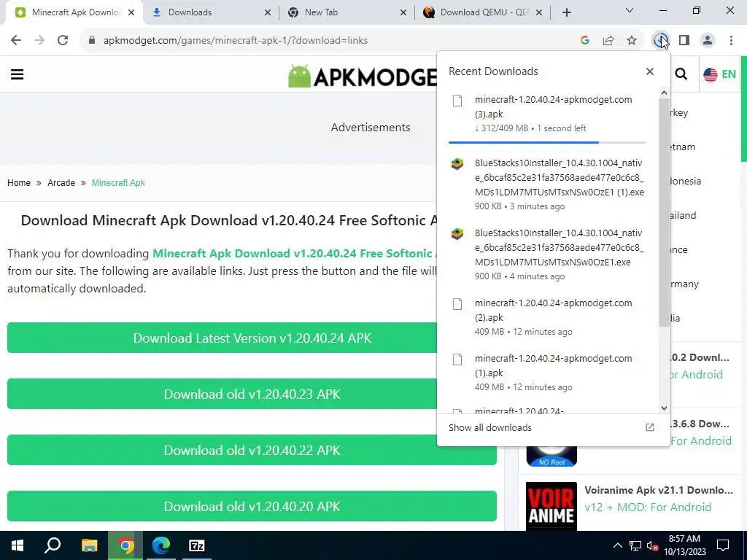
Task: Click the in-progress minecraft (3).apk download
Action: [x=547, y=114]
